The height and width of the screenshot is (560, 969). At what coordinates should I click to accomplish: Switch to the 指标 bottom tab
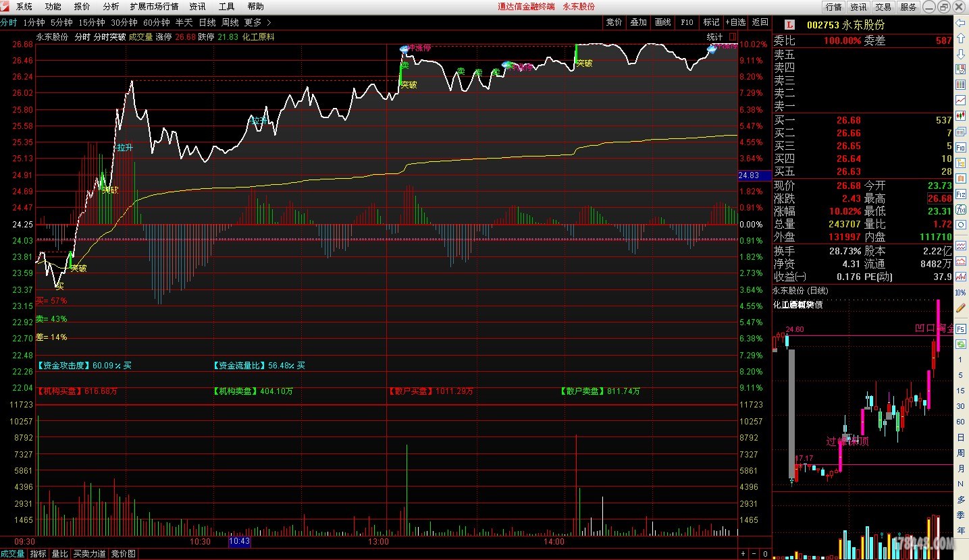point(38,554)
